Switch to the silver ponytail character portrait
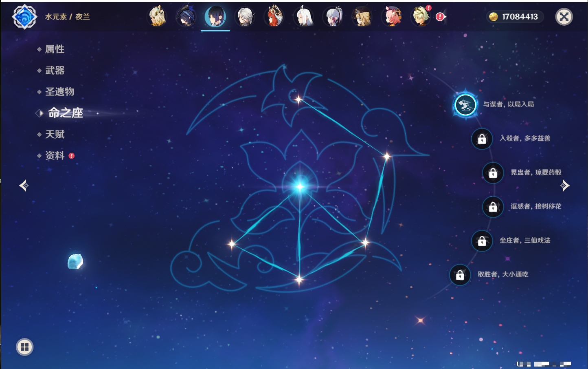The width and height of the screenshot is (588, 369). click(x=333, y=17)
